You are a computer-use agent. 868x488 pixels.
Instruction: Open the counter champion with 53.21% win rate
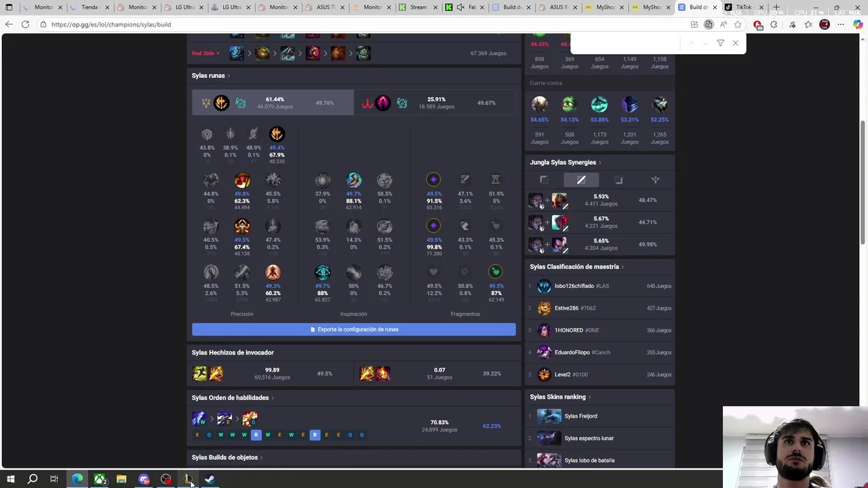630,104
